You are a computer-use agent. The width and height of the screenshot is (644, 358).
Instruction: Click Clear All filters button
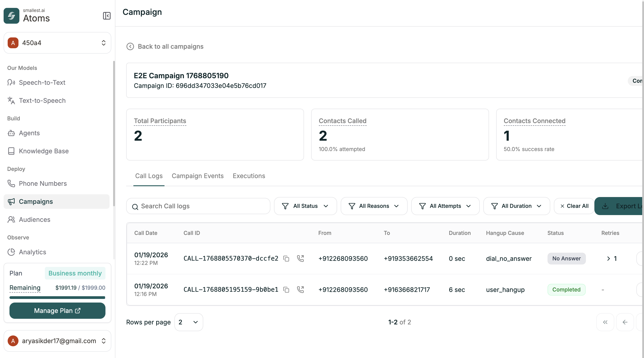(x=574, y=206)
